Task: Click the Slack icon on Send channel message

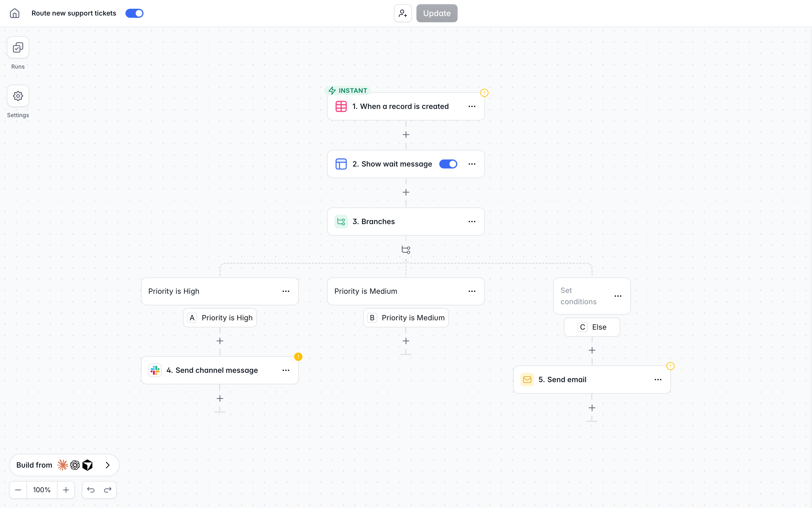Action: [155, 370]
